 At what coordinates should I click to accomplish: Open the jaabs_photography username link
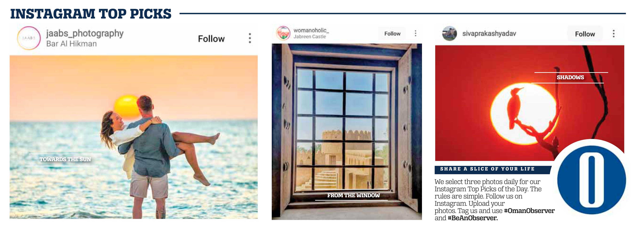(x=85, y=33)
